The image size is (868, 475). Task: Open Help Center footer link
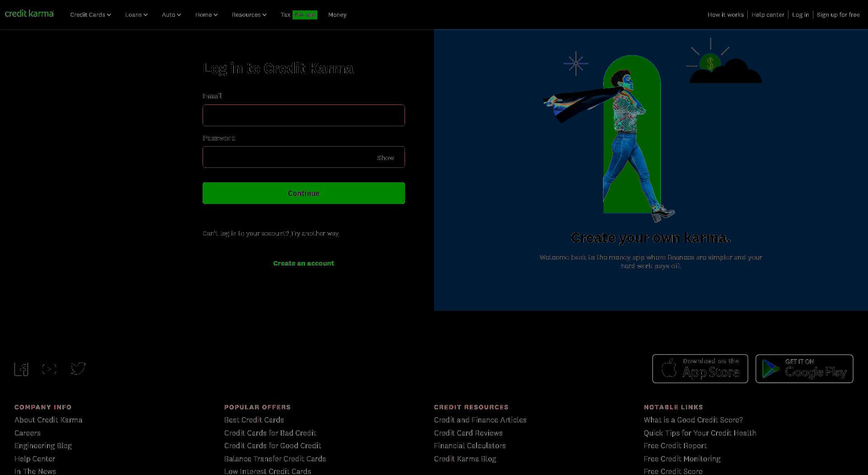[35, 459]
